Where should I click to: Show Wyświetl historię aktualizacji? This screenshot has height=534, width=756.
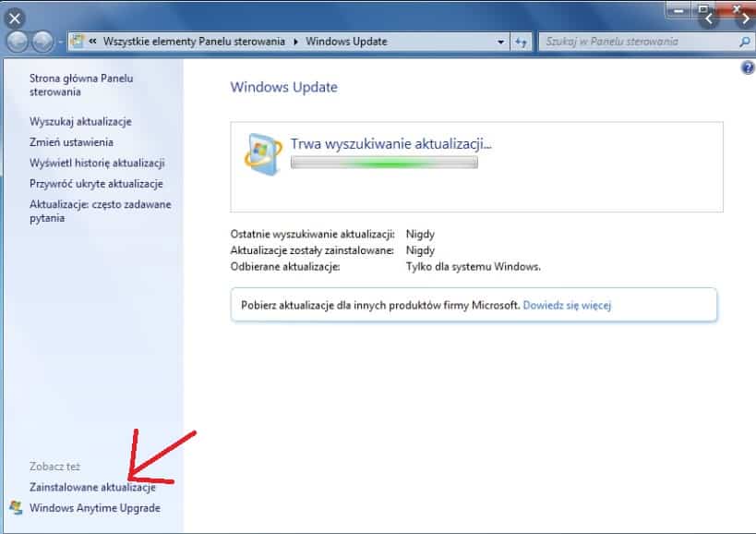click(97, 163)
